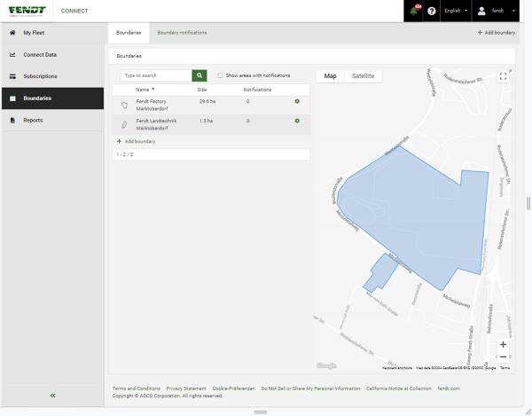This screenshot has width=532, height=416.
Task: Open Reports in the sidebar
Action: tap(33, 120)
